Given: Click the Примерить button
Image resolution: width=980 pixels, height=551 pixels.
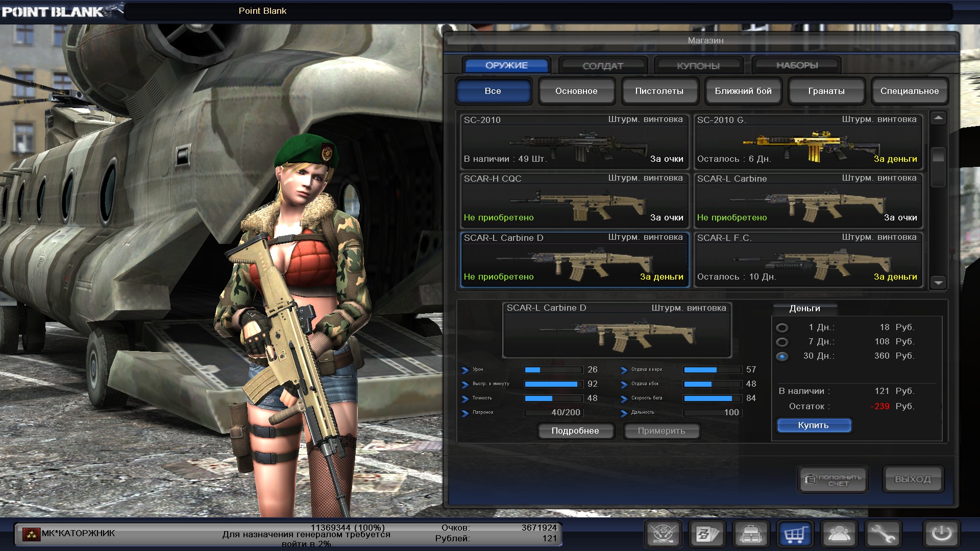Looking at the screenshot, I should pyautogui.click(x=661, y=431).
